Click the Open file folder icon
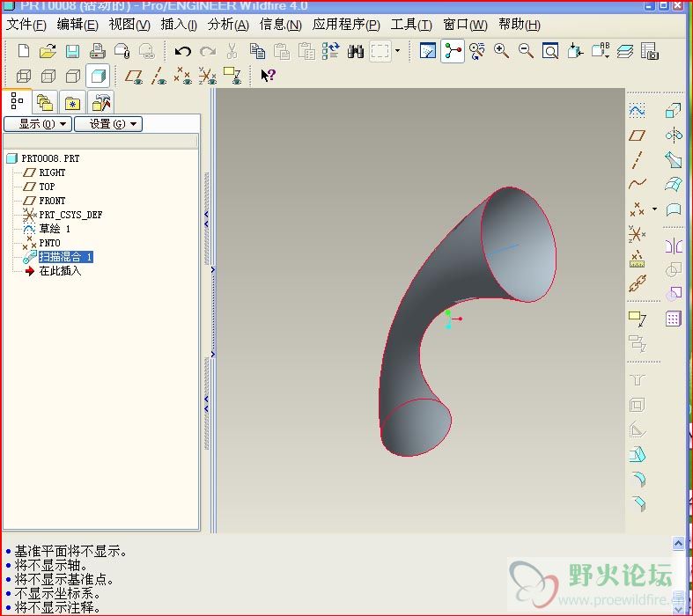The width and height of the screenshot is (693, 616). (x=48, y=51)
